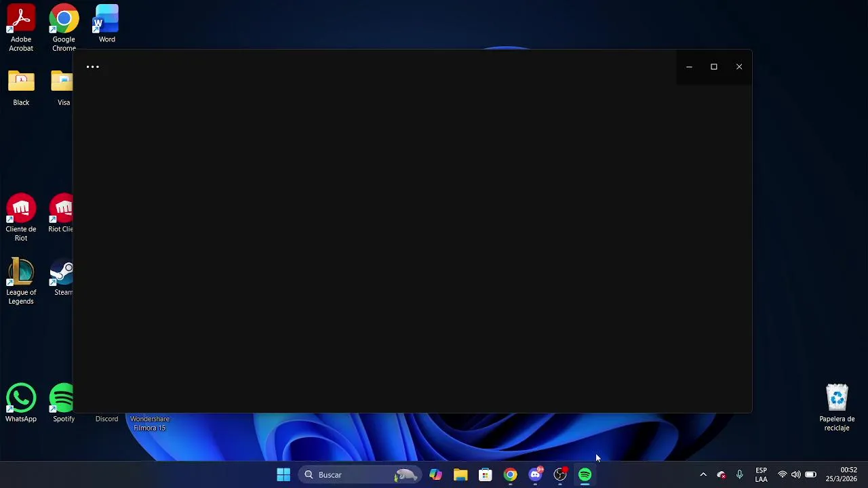Click the Discord label on desktop
This screenshot has width=868, height=488.
point(106,419)
